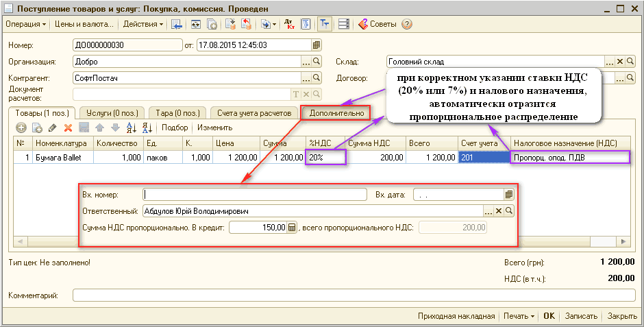Open calendar picker for Вх. дата
644x327 pixels.
(509, 194)
